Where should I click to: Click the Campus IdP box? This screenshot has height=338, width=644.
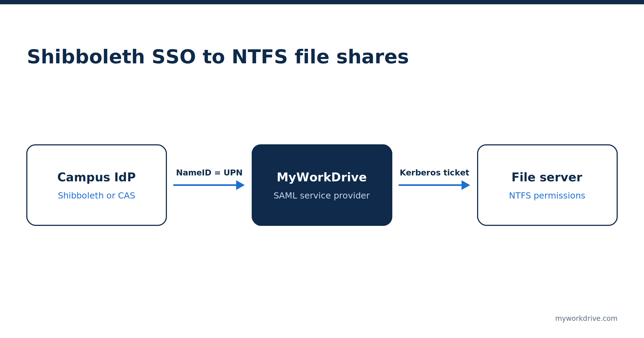[97, 185]
